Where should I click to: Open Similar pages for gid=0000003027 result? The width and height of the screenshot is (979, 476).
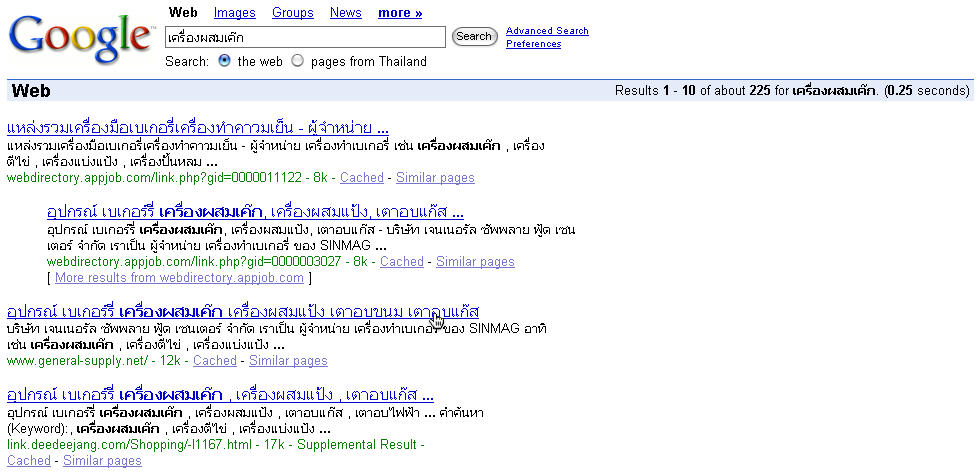(475, 261)
